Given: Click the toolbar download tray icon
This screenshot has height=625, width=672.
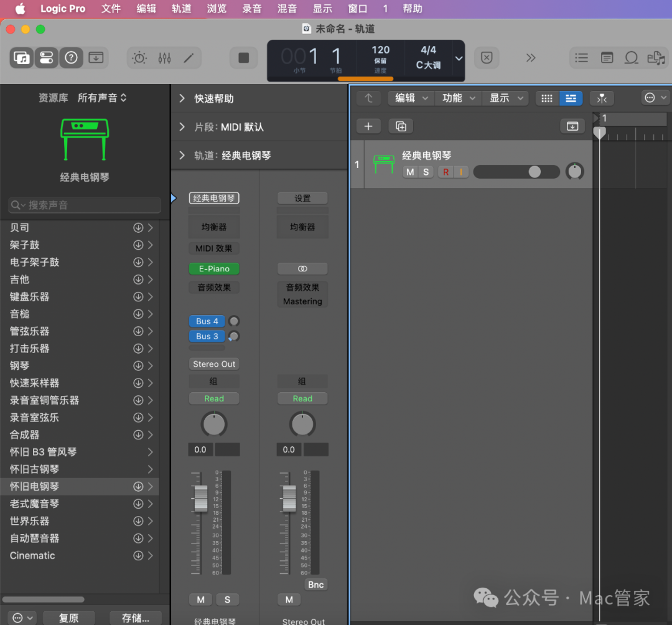Looking at the screenshot, I should [96, 57].
